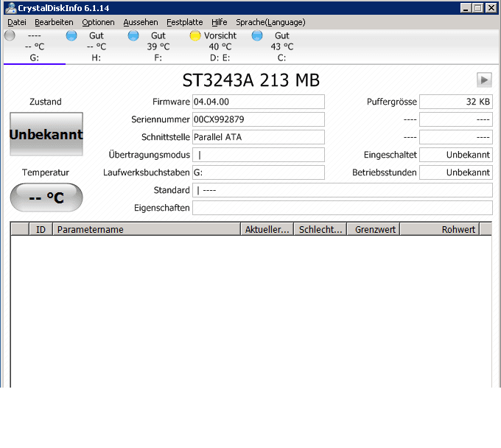This screenshot has width=501, height=448.
Task: Close the CrystalDiskInfo window
Action: point(491,8)
